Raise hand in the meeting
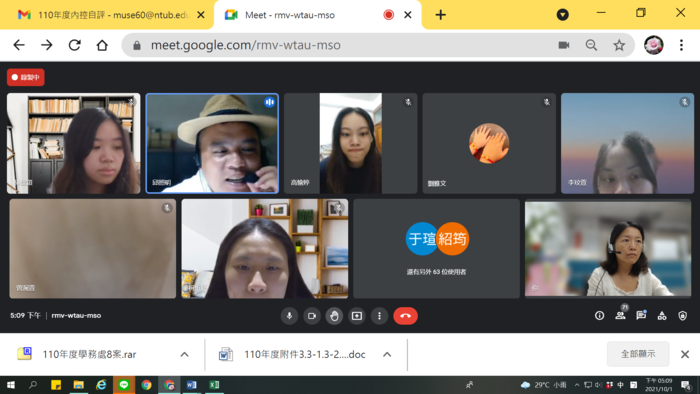 (334, 316)
